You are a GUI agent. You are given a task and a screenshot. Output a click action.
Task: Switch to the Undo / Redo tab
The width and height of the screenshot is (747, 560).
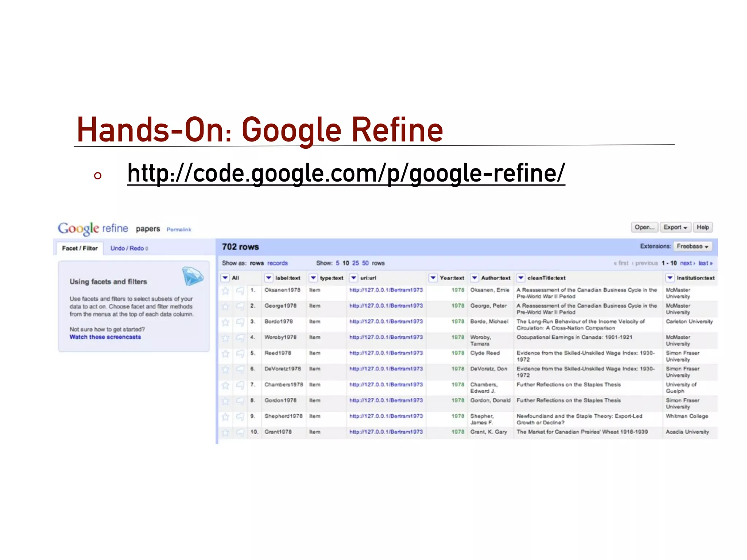[x=129, y=248]
